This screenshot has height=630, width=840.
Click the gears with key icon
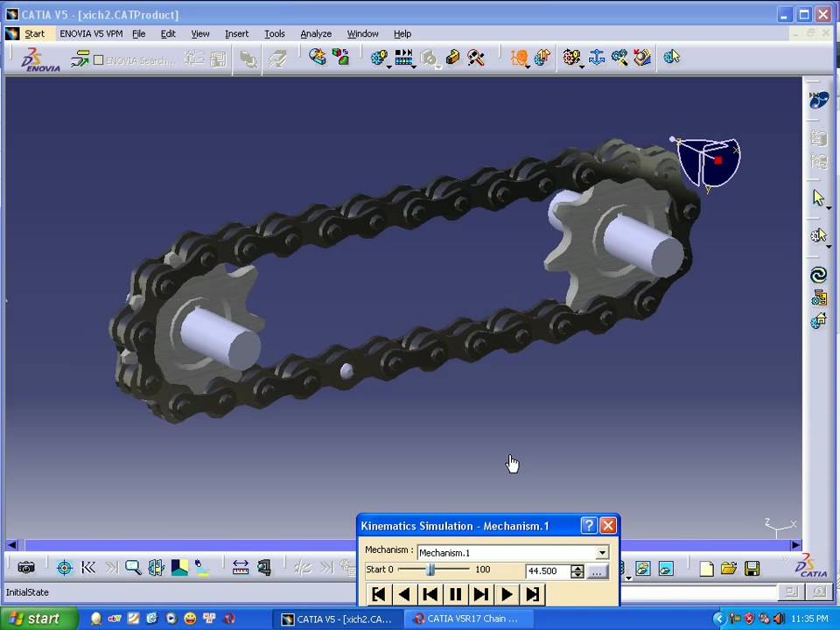click(619, 58)
